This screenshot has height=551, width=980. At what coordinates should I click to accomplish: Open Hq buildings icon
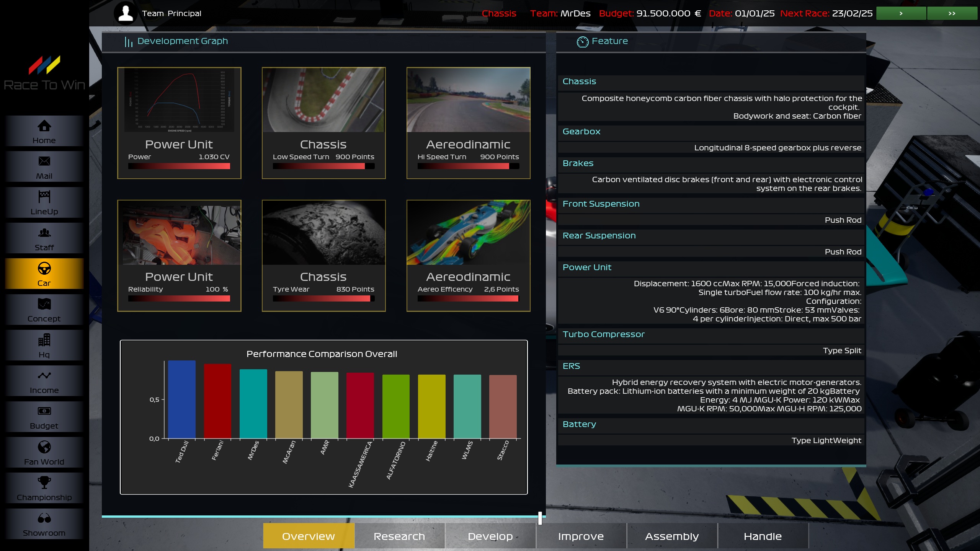point(44,340)
